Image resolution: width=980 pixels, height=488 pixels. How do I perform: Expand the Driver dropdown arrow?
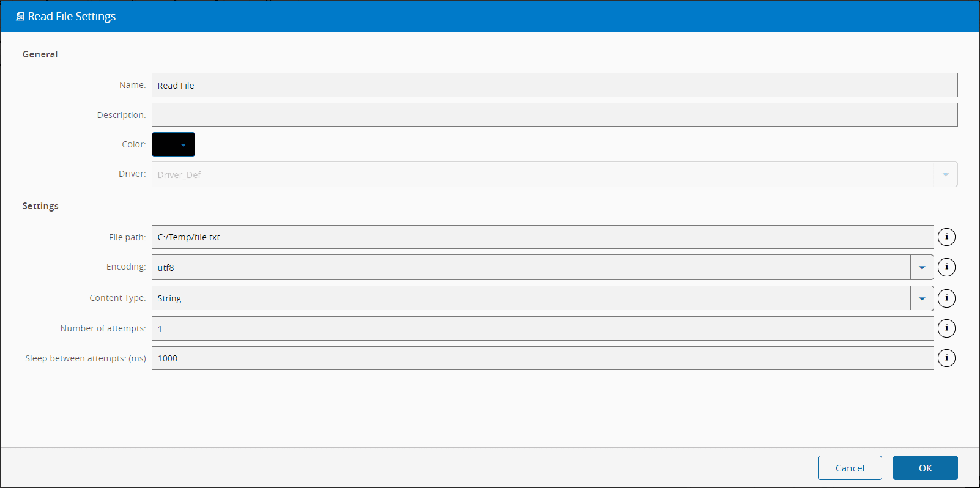point(945,174)
